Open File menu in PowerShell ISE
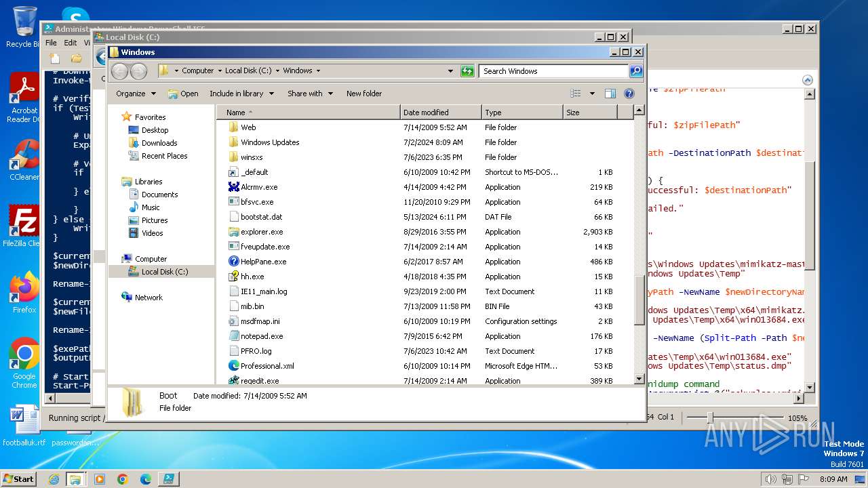Image resolution: width=868 pixels, height=488 pixels. tap(52, 43)
